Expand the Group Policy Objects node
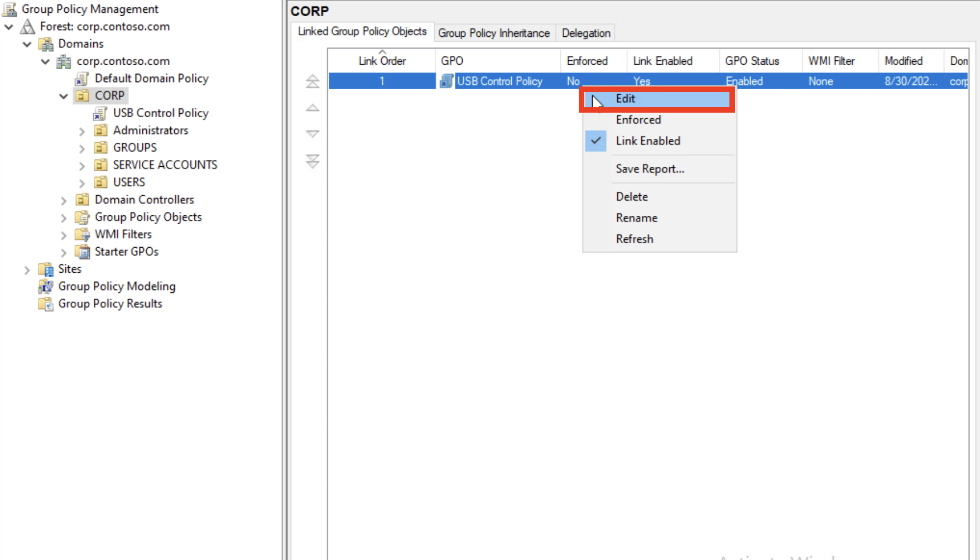The image size is (980, 560). (x=64, y=218)
